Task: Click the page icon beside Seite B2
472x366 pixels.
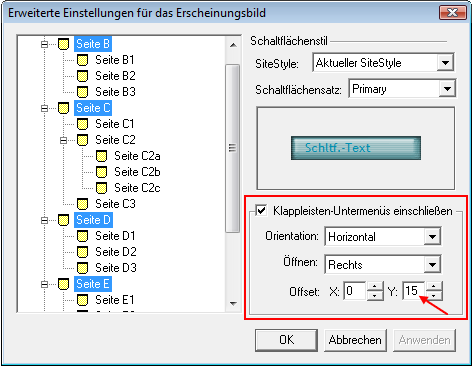Action: coord(82,76)
